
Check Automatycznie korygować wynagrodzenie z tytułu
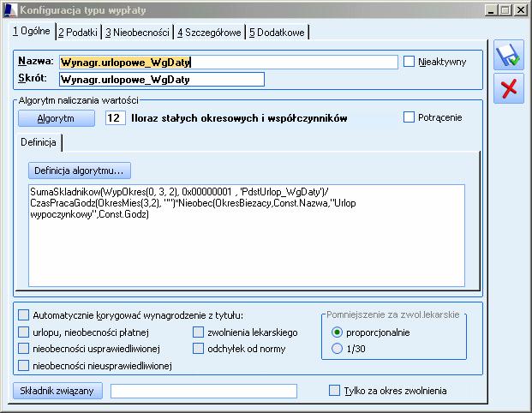(x=23, y=315)
